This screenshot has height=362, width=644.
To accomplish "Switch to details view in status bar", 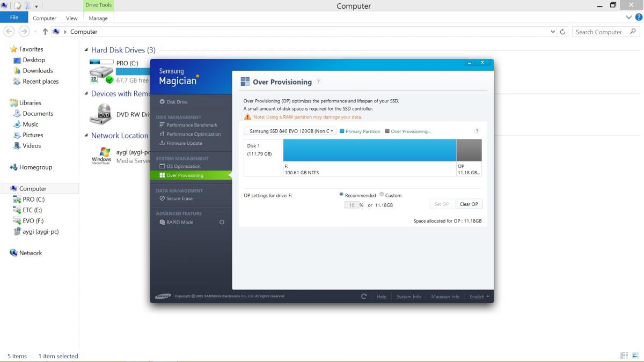I will [x=624, y=356].
